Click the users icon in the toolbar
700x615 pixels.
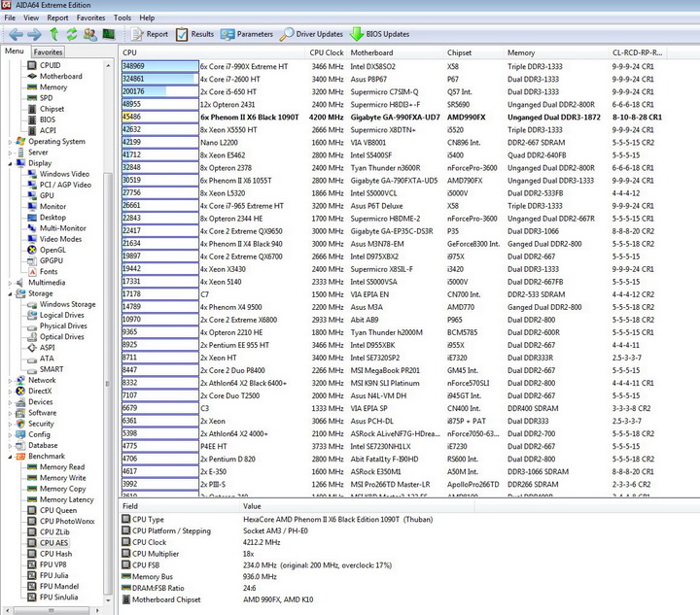(x=90, y=34)
